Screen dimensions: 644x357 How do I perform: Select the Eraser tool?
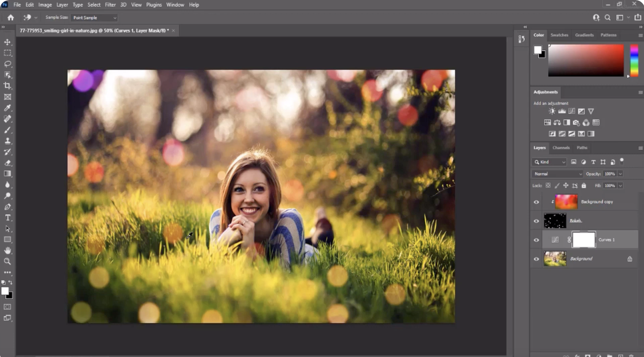click(8, 163)
